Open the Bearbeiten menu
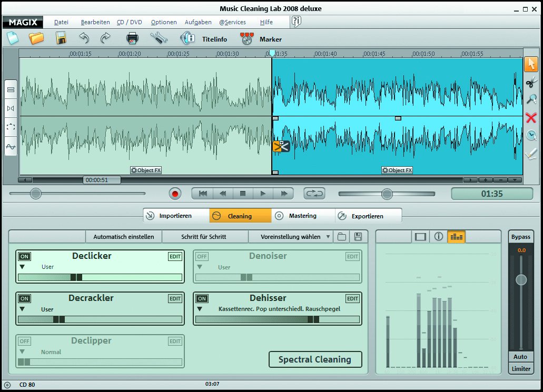Screen dimensions: 543x392 [95, 22]
